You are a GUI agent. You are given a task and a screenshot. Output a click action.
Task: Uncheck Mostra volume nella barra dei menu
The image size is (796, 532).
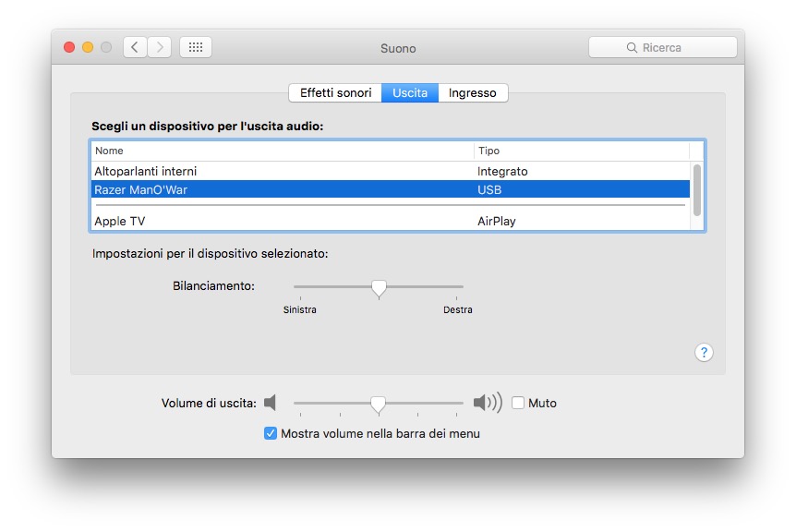(x=271, y=433)
